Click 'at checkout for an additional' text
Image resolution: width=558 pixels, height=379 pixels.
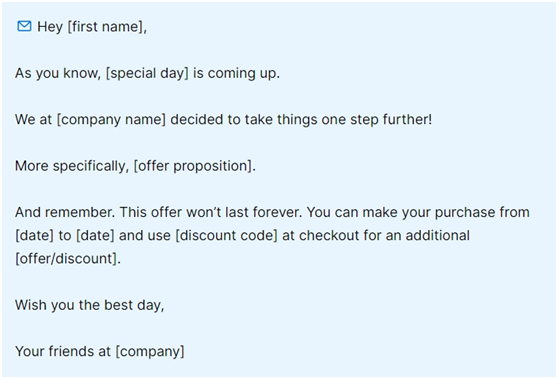(x=376, y=236)
